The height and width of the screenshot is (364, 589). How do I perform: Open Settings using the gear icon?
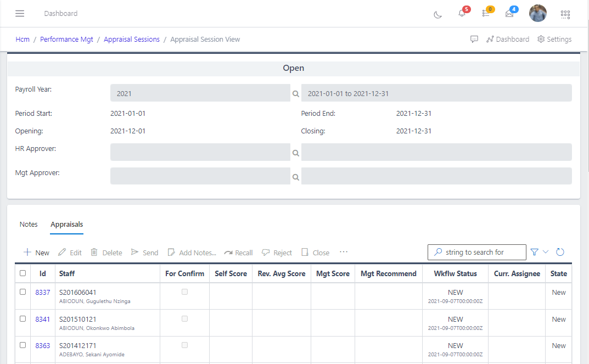[554, 39]
